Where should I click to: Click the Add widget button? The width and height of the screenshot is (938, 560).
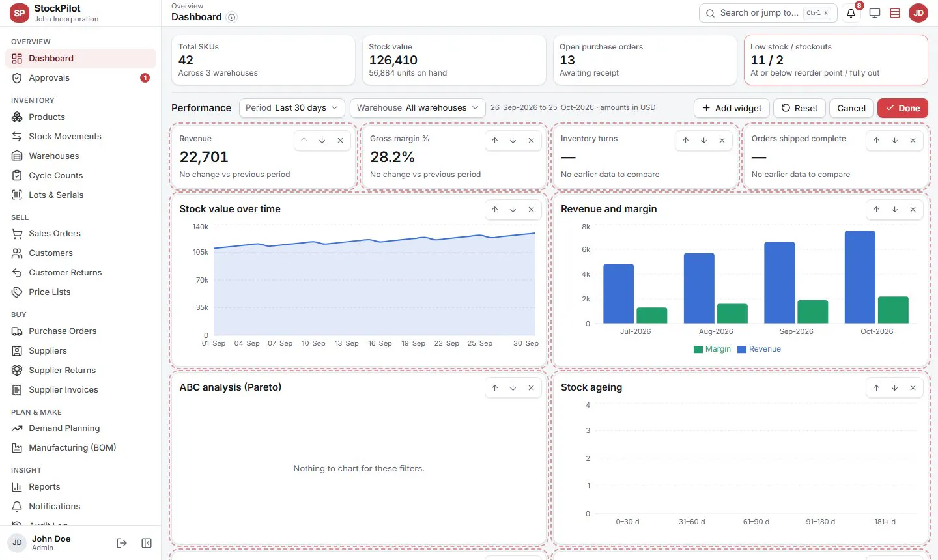pyautogui.click(x=732, y=108)
